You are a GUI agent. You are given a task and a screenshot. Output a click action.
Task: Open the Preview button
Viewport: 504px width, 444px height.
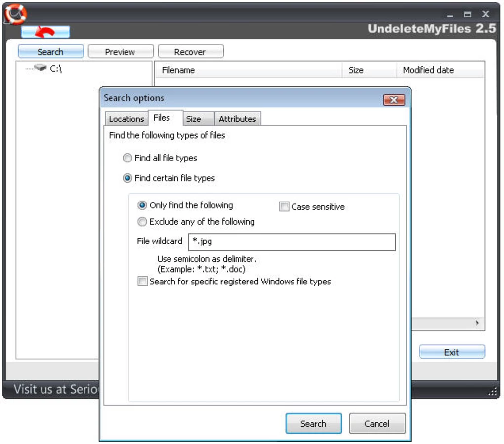tap(121, 52)
